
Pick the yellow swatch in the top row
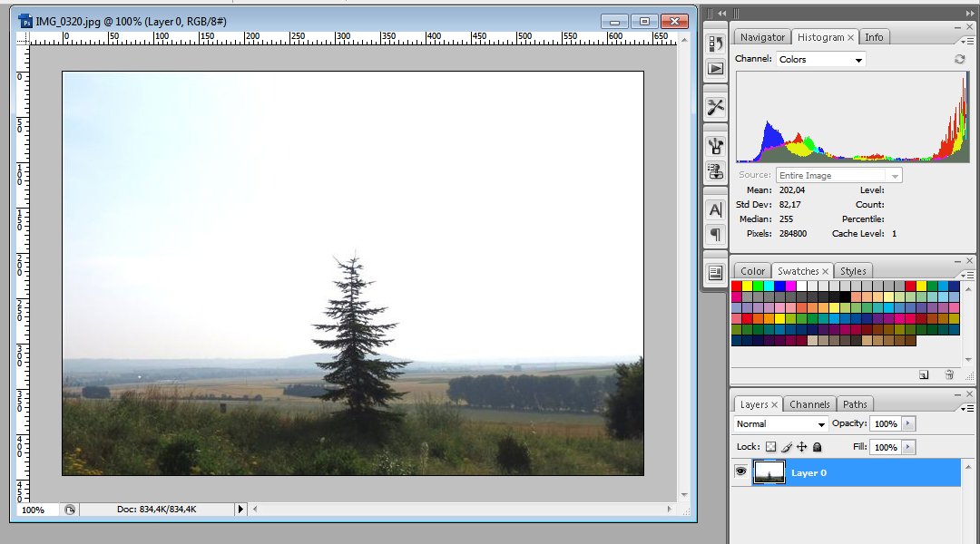(x=748, y=286)
